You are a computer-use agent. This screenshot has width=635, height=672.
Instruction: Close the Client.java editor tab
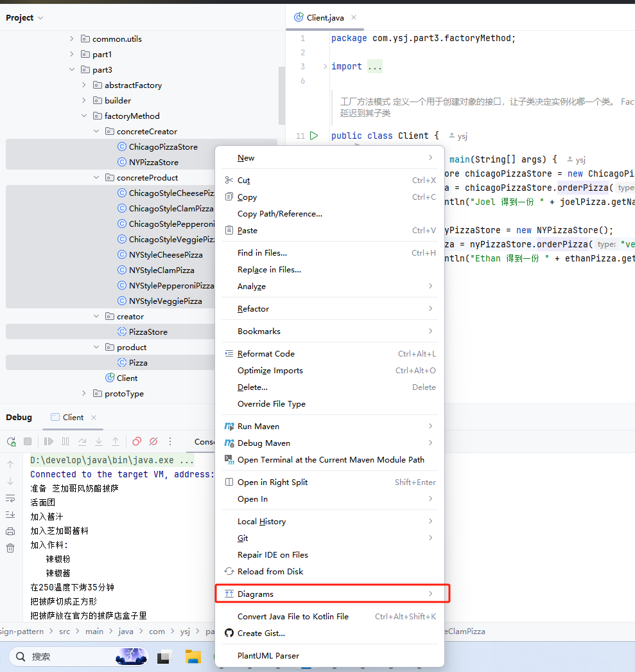click(354, 18)
